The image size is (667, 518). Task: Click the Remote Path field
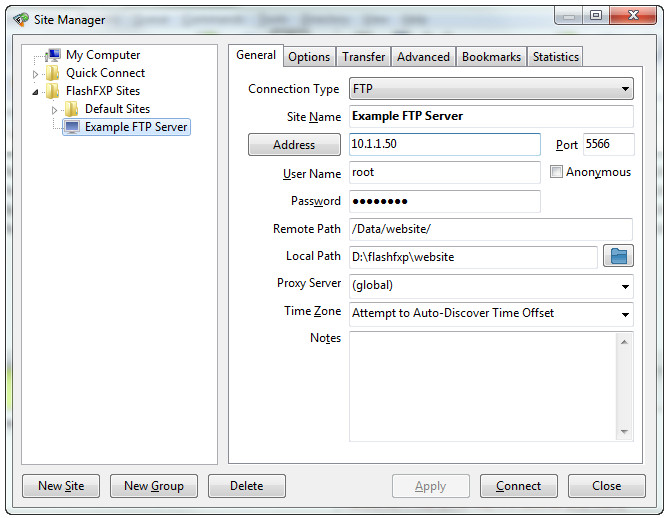pyautogui.click(x=491, y=229)
